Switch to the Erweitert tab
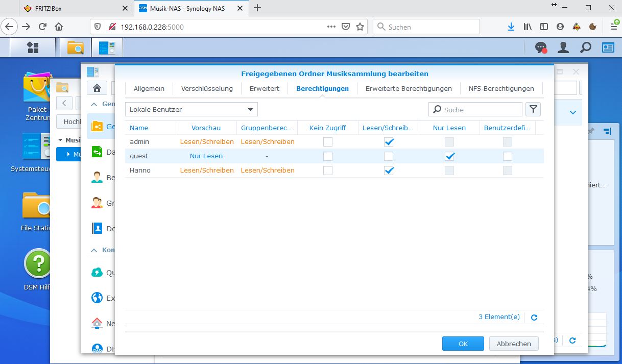622x364 pixels. click(265, 88)
